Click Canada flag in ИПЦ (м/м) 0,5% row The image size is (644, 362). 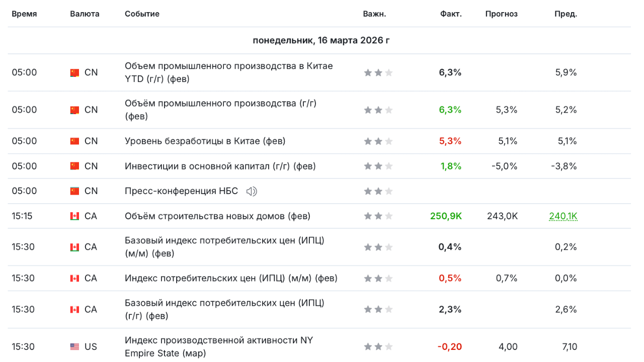[x=75, y=279]
